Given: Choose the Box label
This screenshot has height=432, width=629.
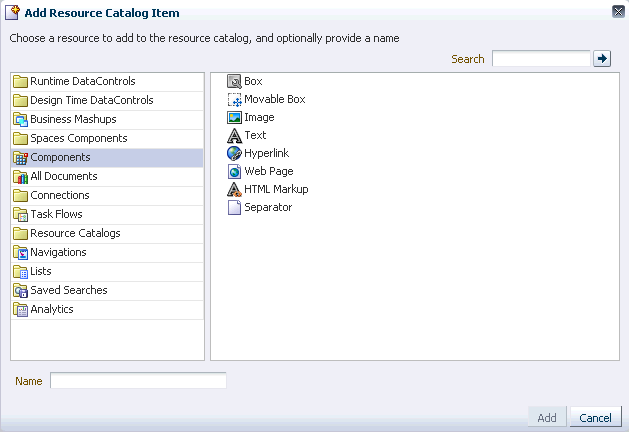Looking at the screenshot, I should [x=253, y=81].
